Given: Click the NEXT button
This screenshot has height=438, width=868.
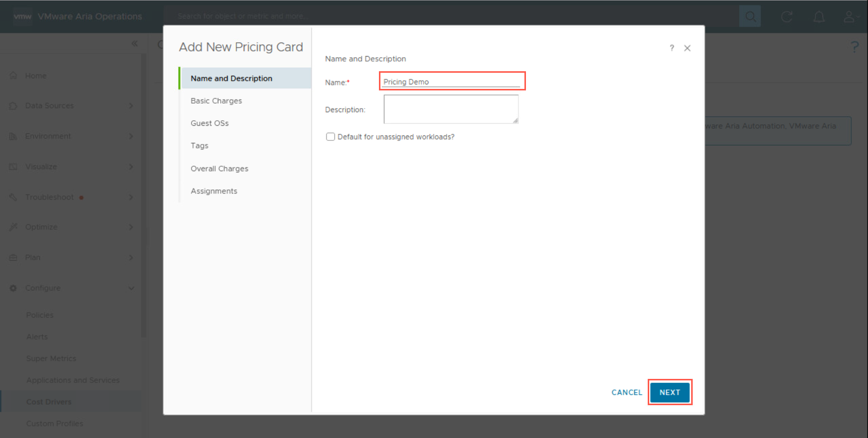Looking at the screenshot, I should tap(669, 393).
